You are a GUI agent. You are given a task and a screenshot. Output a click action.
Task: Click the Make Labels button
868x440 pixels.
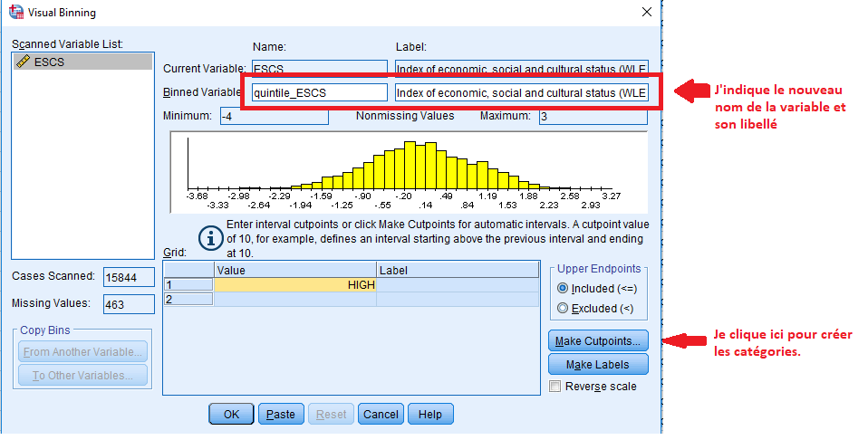tap(598, 365)
